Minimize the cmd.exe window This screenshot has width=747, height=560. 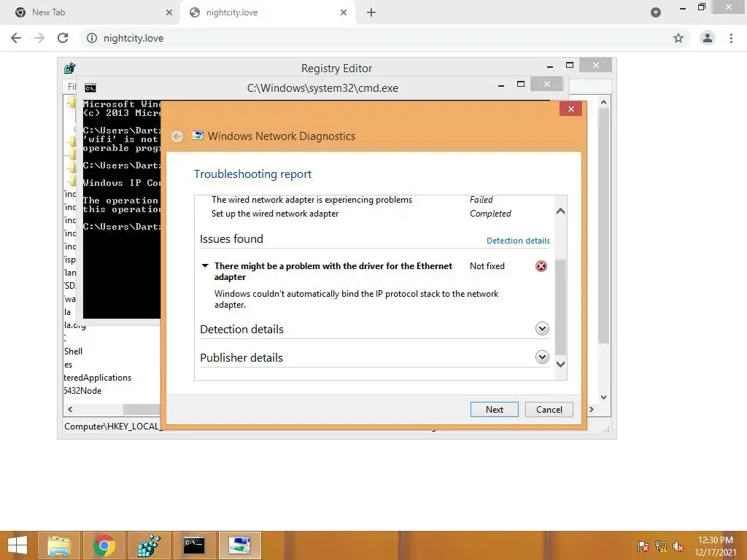click(x=501, y=86)
